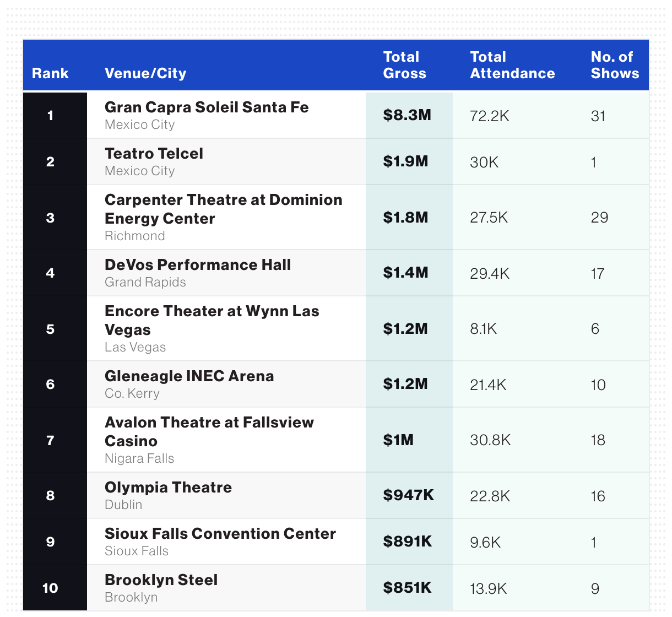Select the "$947K" total gross value
The image size is (672, 617).
click(409, 495)
